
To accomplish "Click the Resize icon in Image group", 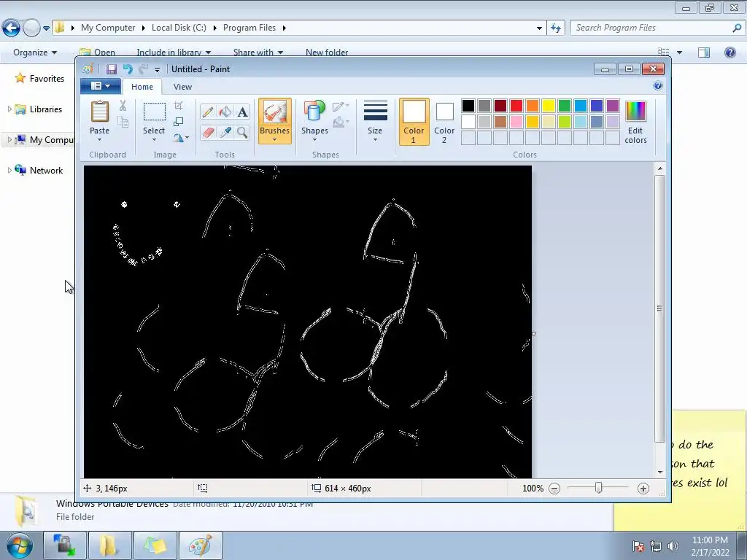I will point(179,122).
